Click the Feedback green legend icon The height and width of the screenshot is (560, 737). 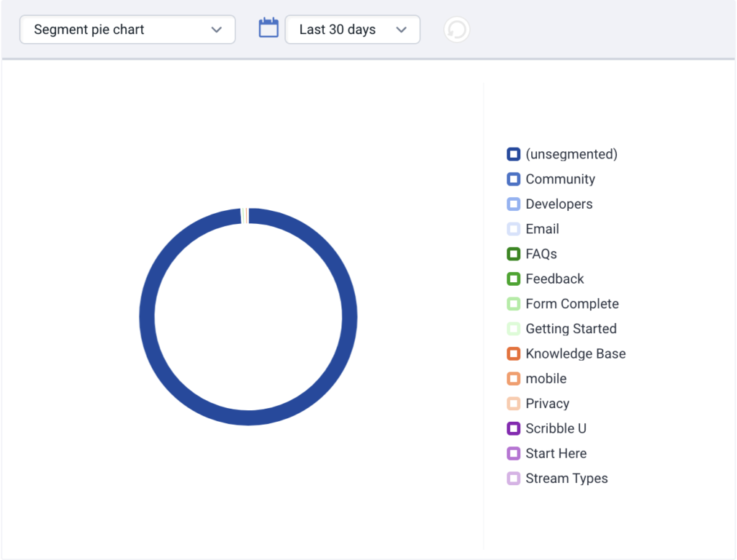click(513, 279)
